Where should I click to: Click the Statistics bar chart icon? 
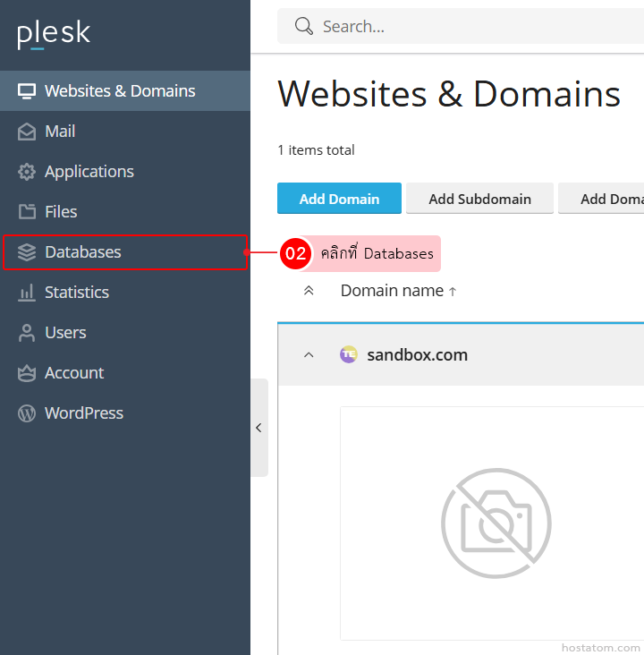coord(27,293)
